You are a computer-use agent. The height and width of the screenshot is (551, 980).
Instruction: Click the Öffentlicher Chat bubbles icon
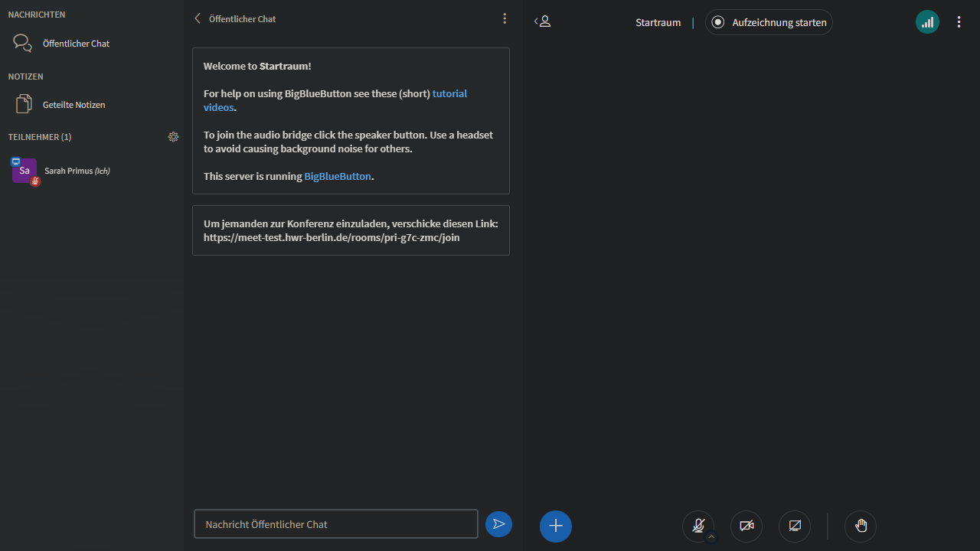pos(23,44)
